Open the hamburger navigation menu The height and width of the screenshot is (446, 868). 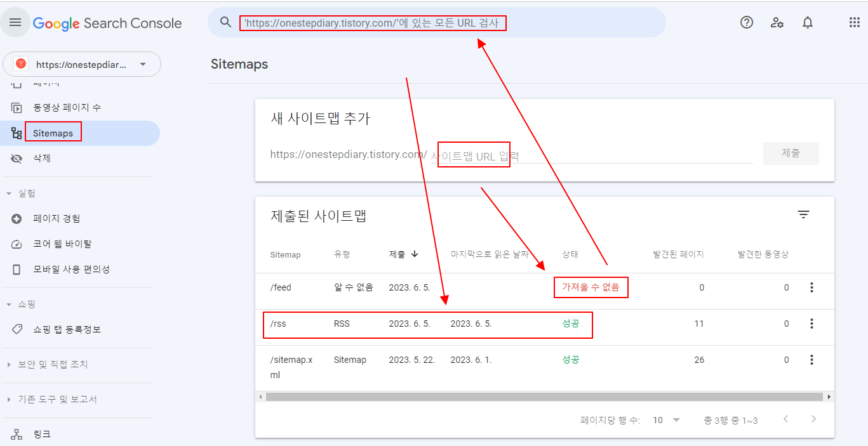pos(15,23)
